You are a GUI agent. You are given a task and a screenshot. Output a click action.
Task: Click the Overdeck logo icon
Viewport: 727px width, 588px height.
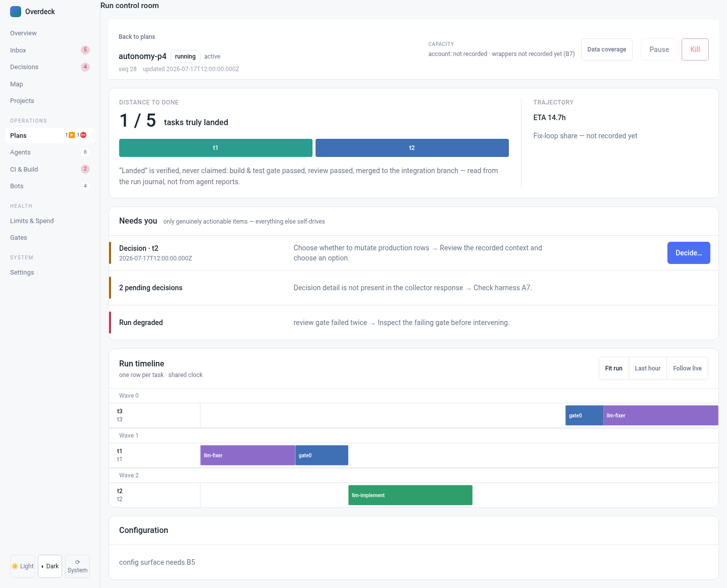[16, 12]
